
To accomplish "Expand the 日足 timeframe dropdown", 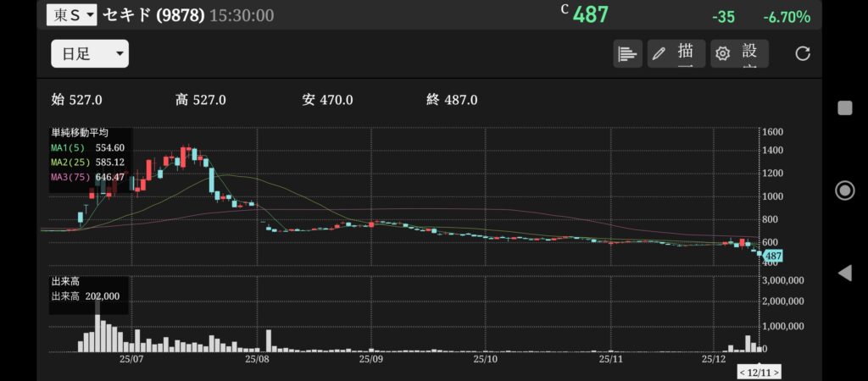I will (90, 54).
